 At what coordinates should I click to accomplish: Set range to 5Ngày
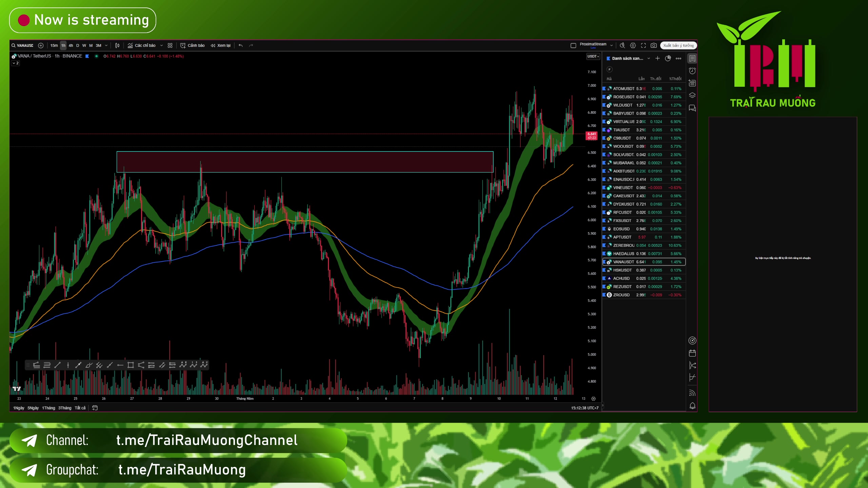[33, 408]
